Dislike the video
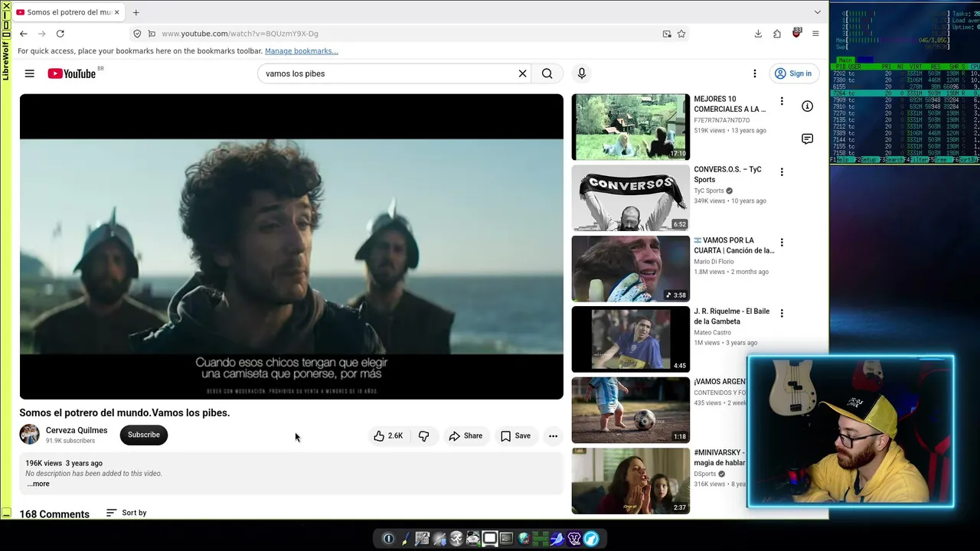 [x=423, y=435]
